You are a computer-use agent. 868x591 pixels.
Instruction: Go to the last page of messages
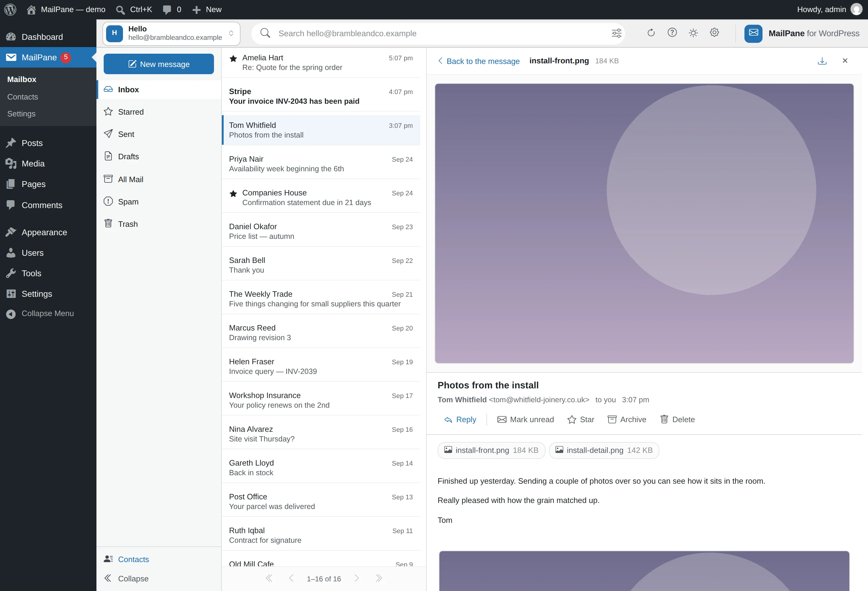tap(379, 578)
